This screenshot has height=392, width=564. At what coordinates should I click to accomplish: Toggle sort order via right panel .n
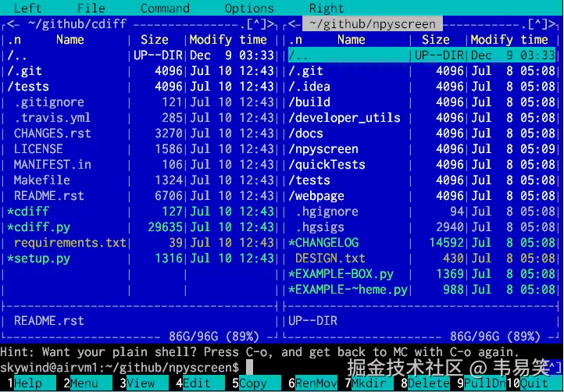pos(295,40)
